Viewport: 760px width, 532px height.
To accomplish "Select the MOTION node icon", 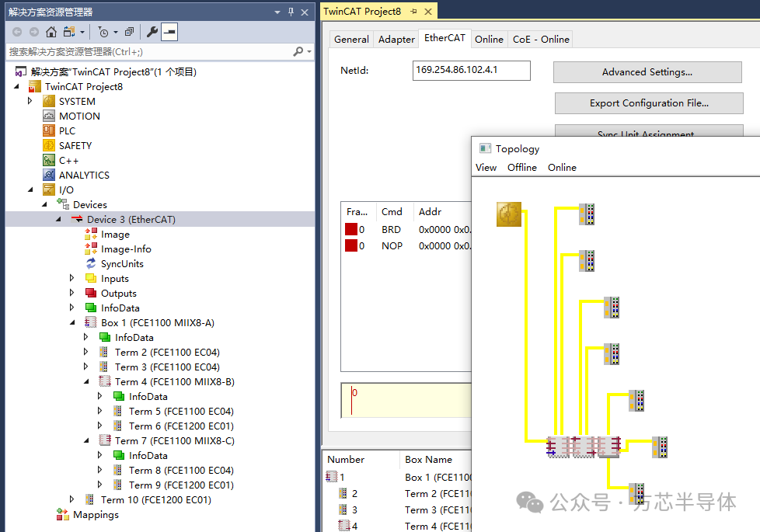I will pyautogui.click(x=49, y=116).
